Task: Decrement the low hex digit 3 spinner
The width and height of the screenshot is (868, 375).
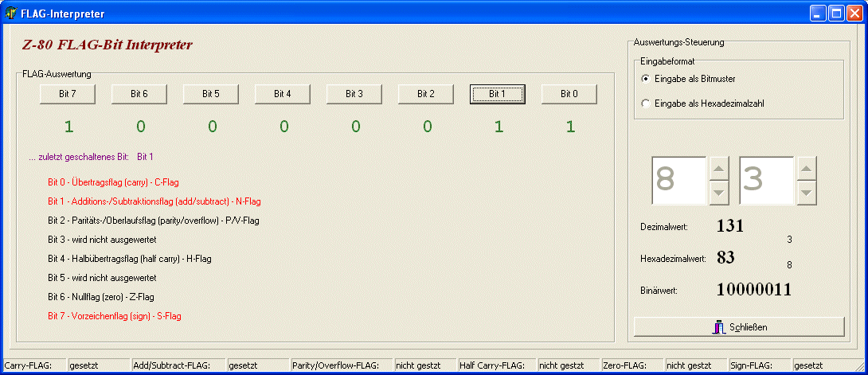Action: pyautogui.click(x=807, y=193)
